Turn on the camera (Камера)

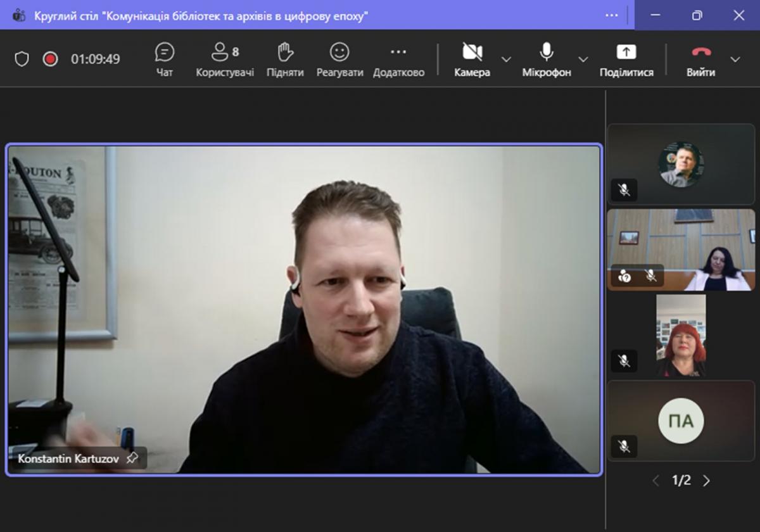(472, 60)
